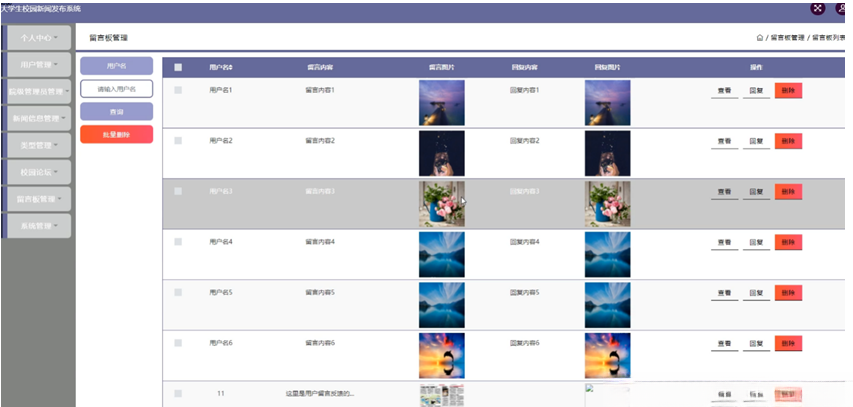This screenshot has height=407, width=853.
Task: Open the 留言图片 sunset thumbnail in row 用户名6
Action: 442,356
